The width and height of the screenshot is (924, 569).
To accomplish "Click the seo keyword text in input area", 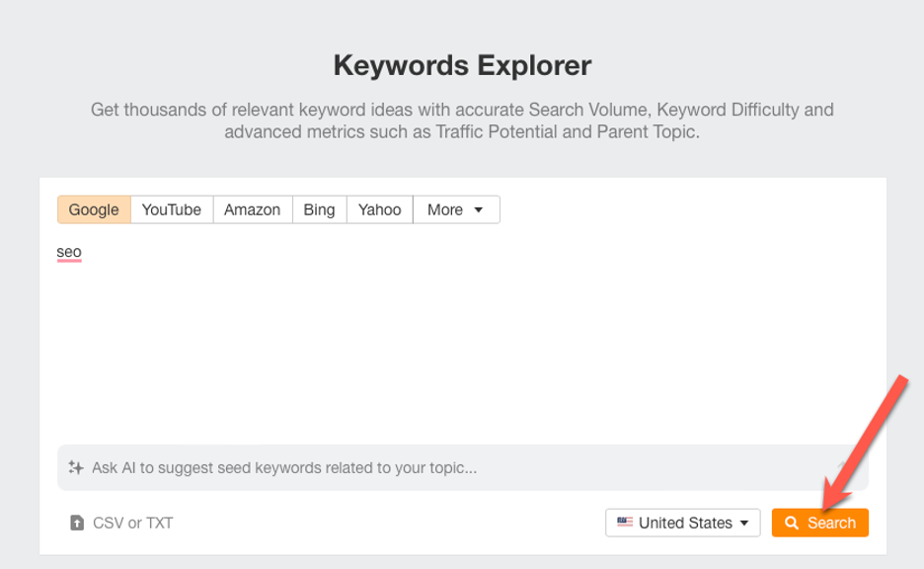I will (x=68, y=251).
